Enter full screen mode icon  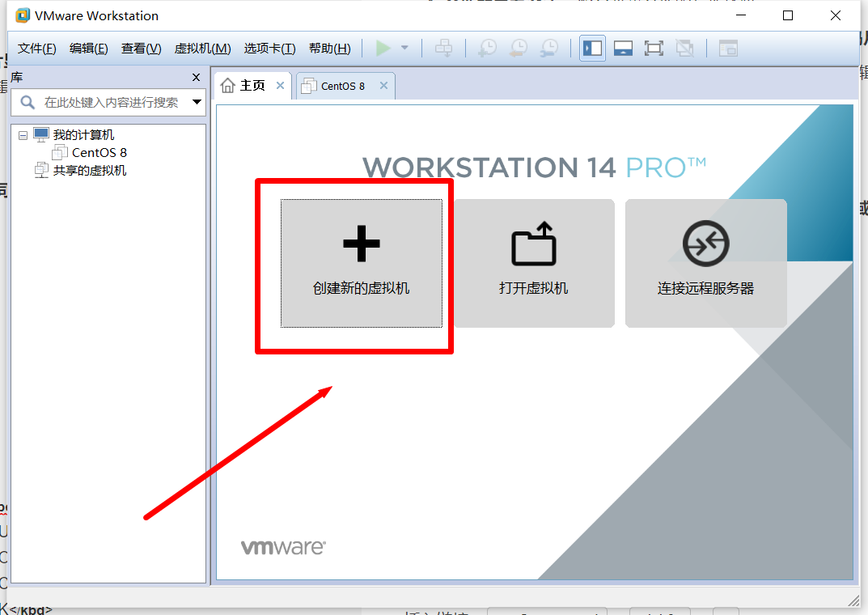pyautogui.click(x=654, y=49)
